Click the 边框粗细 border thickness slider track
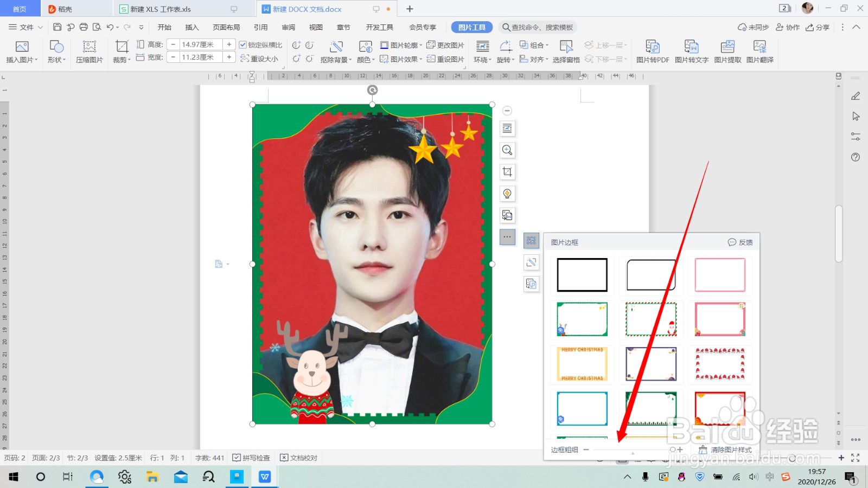 (x=633, y=450)
